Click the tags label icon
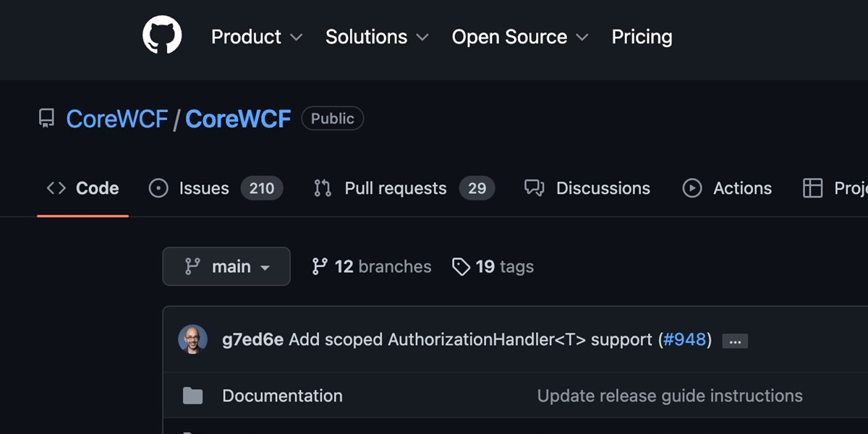 461,267
